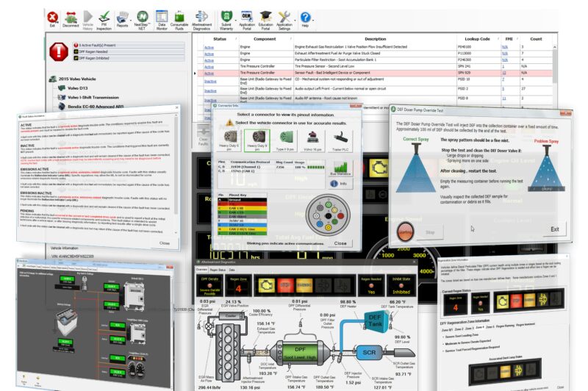Screen dimensions: 588x391
Task: Click FMI N/A link in P046100 row
Action: (505, 47)
